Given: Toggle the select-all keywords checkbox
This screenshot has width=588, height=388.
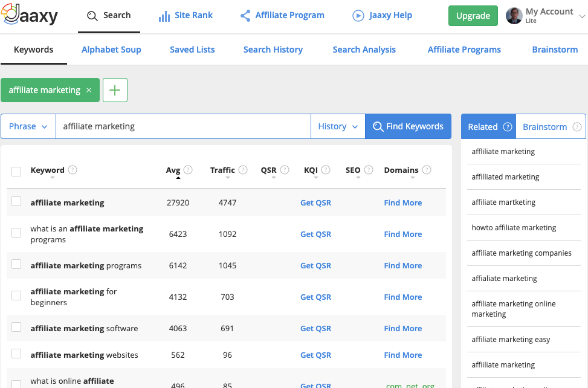Looking at the screenshot, I should (x=16, y=171).
